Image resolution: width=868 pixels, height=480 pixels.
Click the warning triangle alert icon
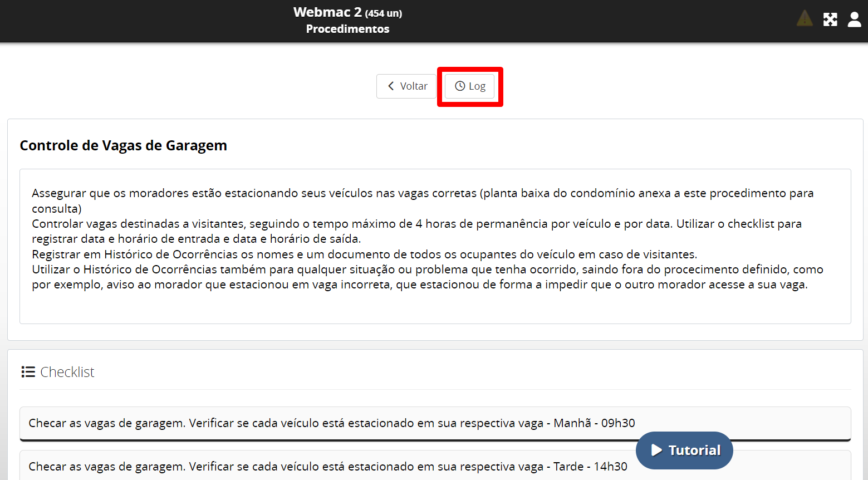[x=805, y=19]
